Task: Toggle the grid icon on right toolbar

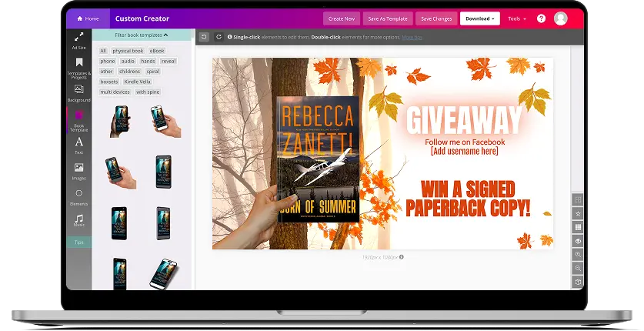Action: [x=578, y=227]
